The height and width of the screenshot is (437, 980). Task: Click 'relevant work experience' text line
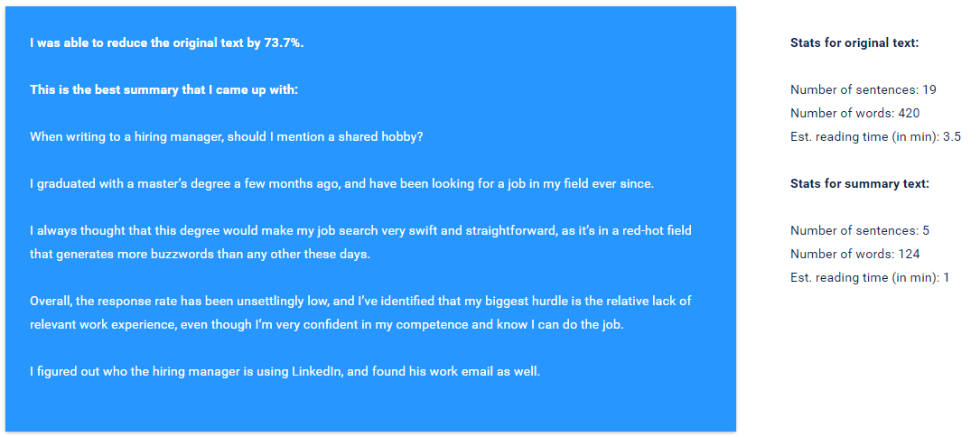pos(326,325)
